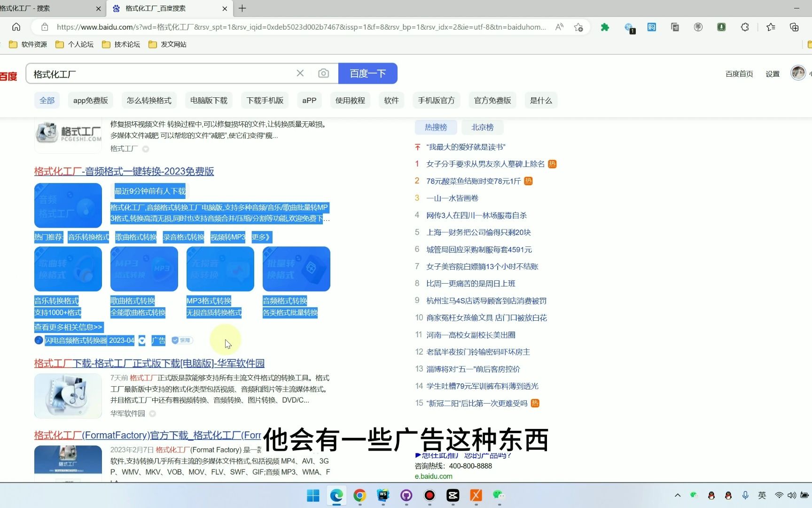Click the 百度一下 search button
Image resolution: width=812 pixels, height=508 pixels.
368,73
